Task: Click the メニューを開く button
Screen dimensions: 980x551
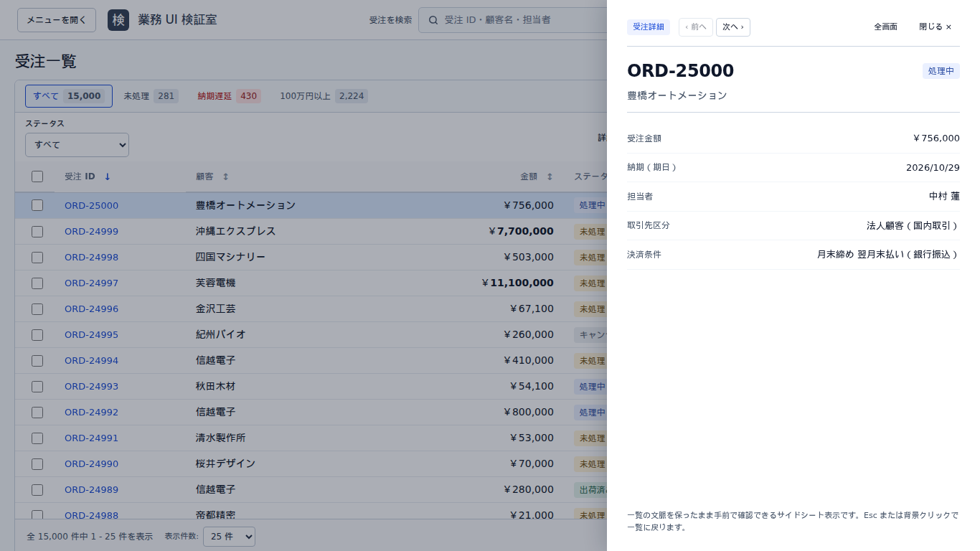Action: click(57, 20)
